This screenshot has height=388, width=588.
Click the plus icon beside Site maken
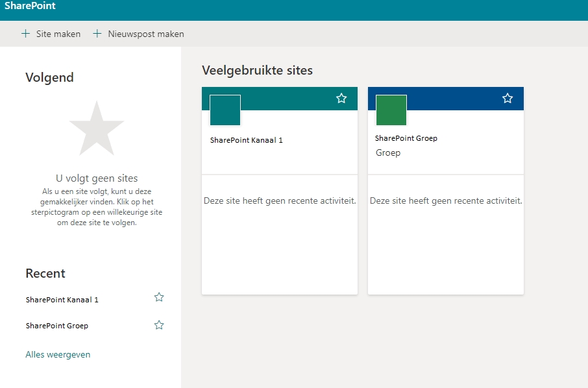(x=25, y=34)
